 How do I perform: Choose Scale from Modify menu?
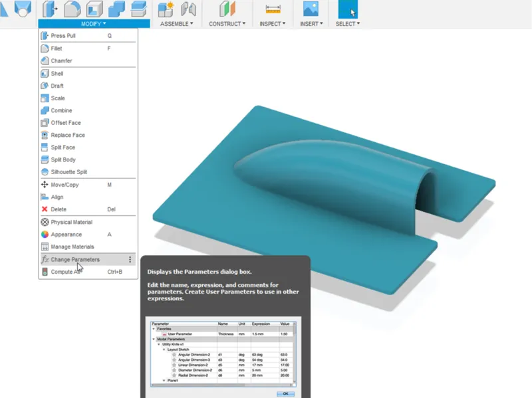(x=88, y=98)
